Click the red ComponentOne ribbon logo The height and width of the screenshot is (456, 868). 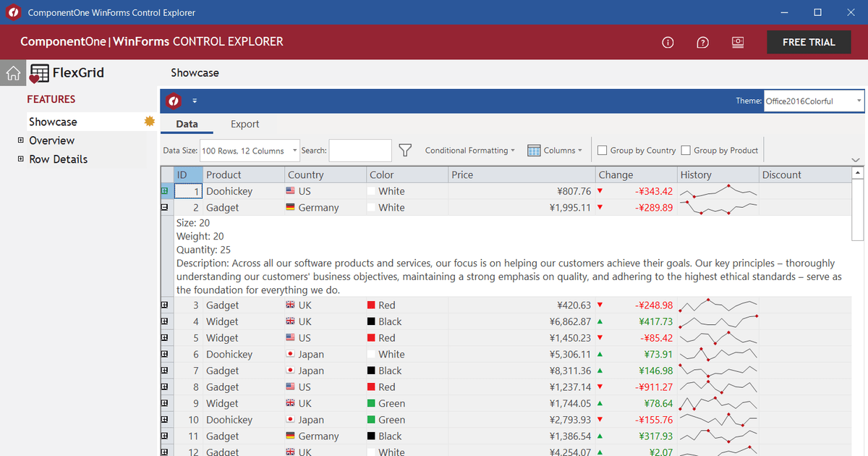click(x=174, y=101)
